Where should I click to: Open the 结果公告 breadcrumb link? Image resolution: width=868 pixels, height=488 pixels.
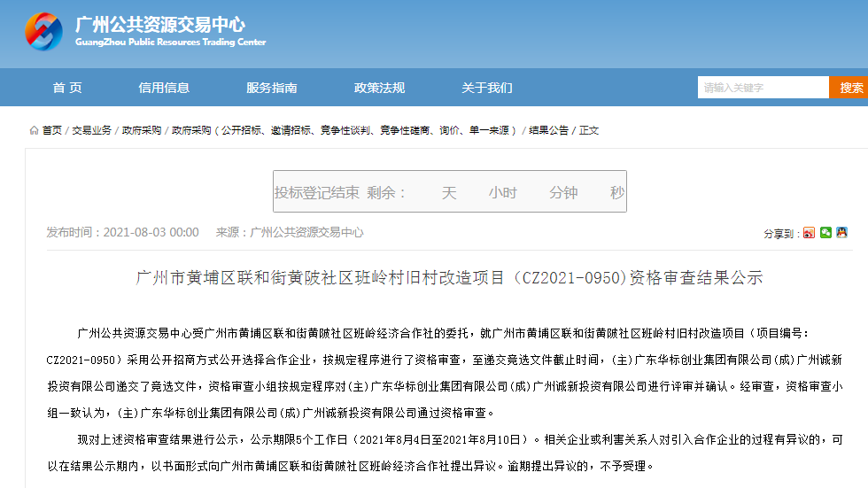pos(549,130)
